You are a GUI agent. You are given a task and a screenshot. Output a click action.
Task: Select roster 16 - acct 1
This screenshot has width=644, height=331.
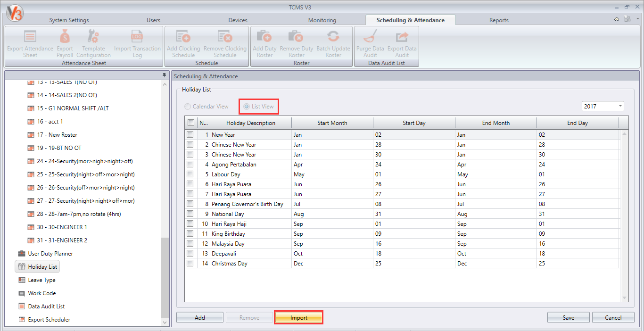45,122
